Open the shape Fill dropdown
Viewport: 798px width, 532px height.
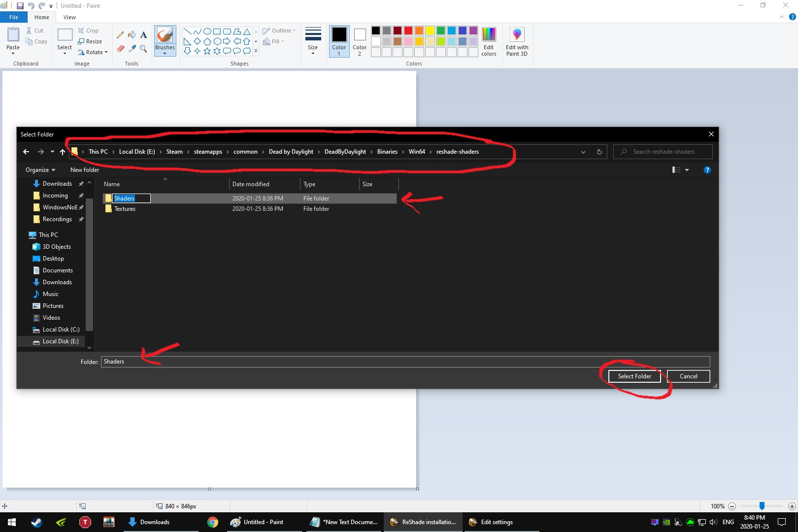(273, 41)
